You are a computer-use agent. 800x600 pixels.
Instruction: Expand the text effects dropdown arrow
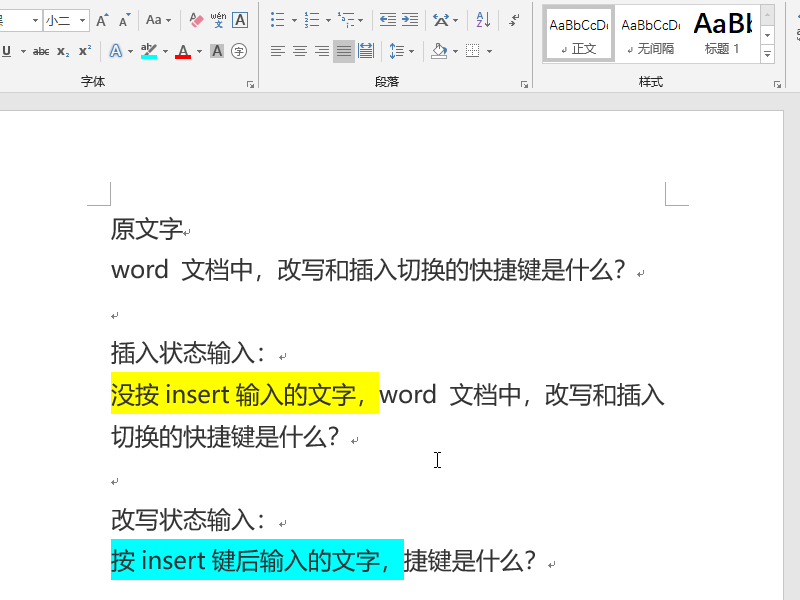(130, 51)
